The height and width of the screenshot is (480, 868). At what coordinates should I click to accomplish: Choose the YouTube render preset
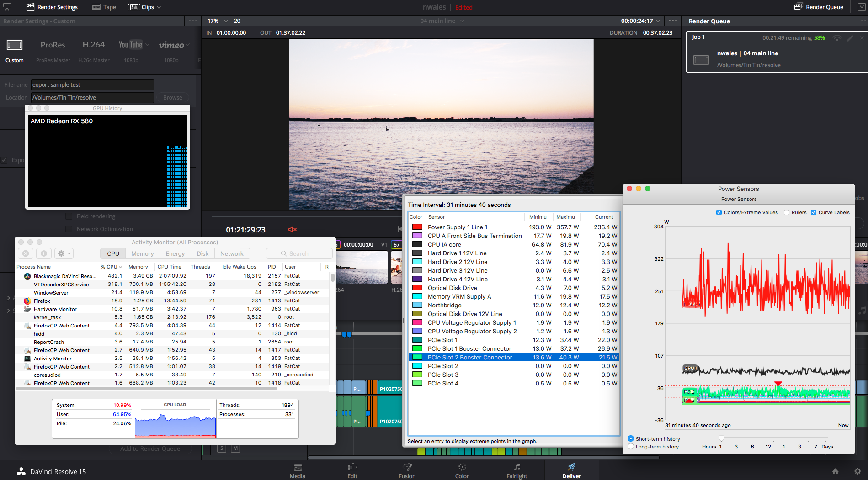click(131, 45)
